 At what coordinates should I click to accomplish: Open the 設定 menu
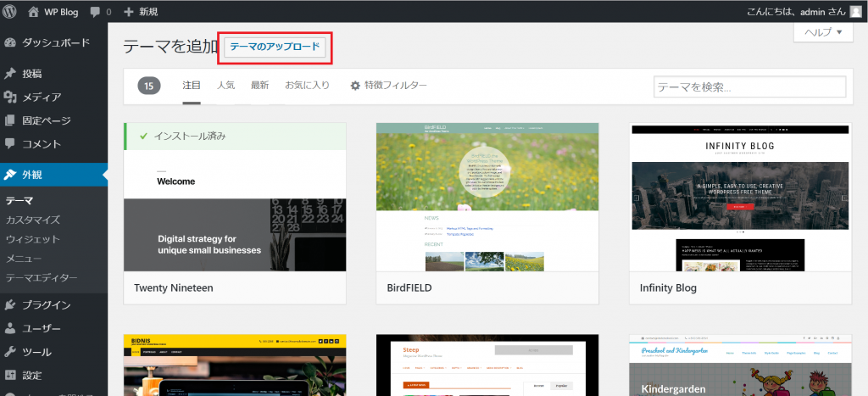[31, 376]
